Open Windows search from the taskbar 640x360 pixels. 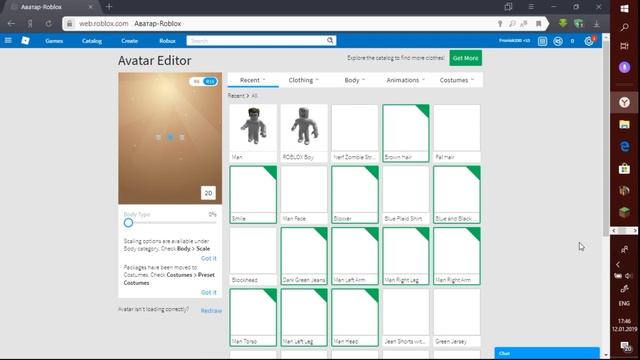624,27
